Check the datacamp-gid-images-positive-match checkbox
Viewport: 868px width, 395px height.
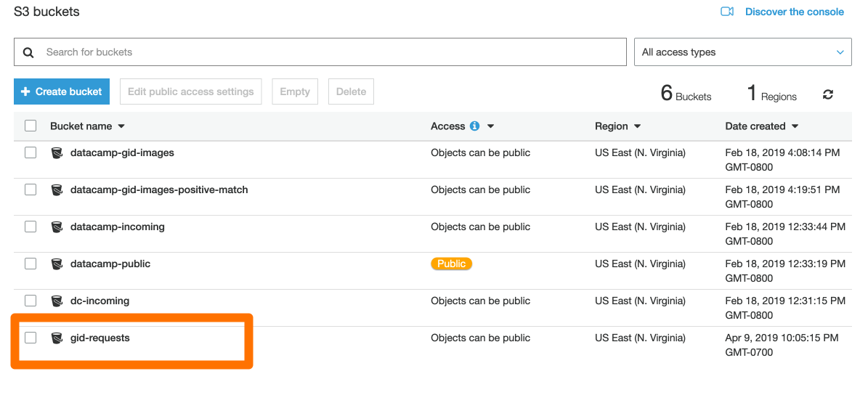[31, 190]
